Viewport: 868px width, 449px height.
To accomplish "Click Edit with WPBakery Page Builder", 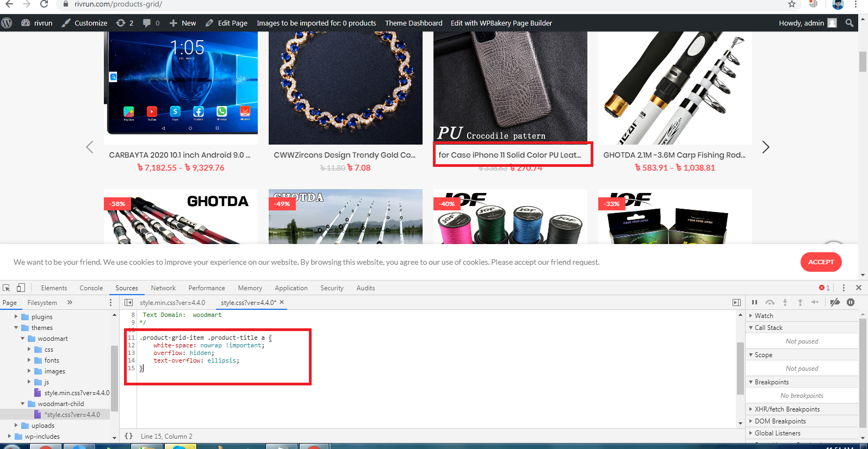I will 501,23.
